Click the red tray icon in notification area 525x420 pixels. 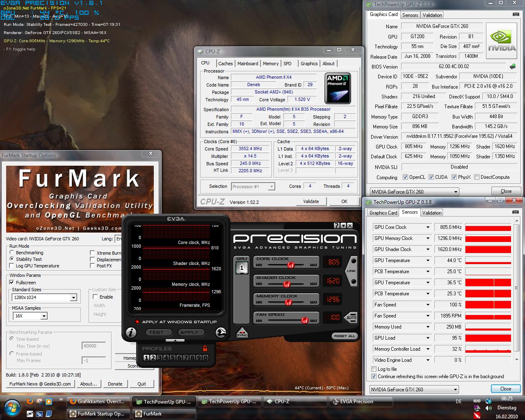(x=477, y=415)
